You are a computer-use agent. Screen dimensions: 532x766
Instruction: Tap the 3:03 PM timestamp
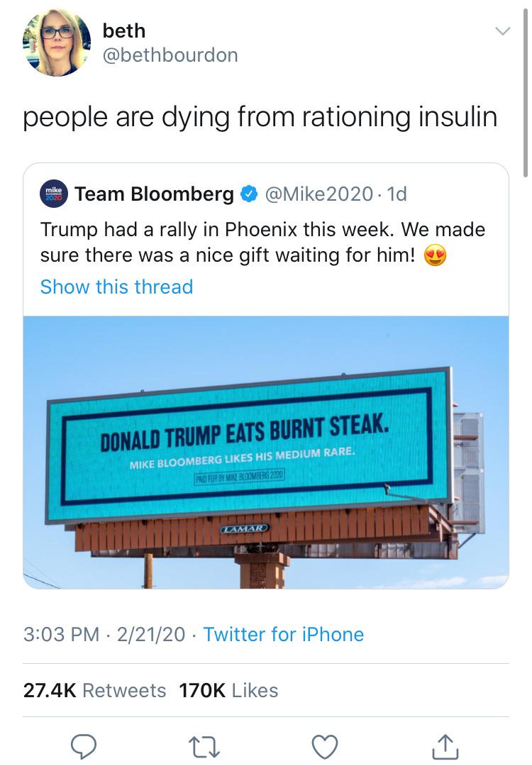click(x=61, y=634)
